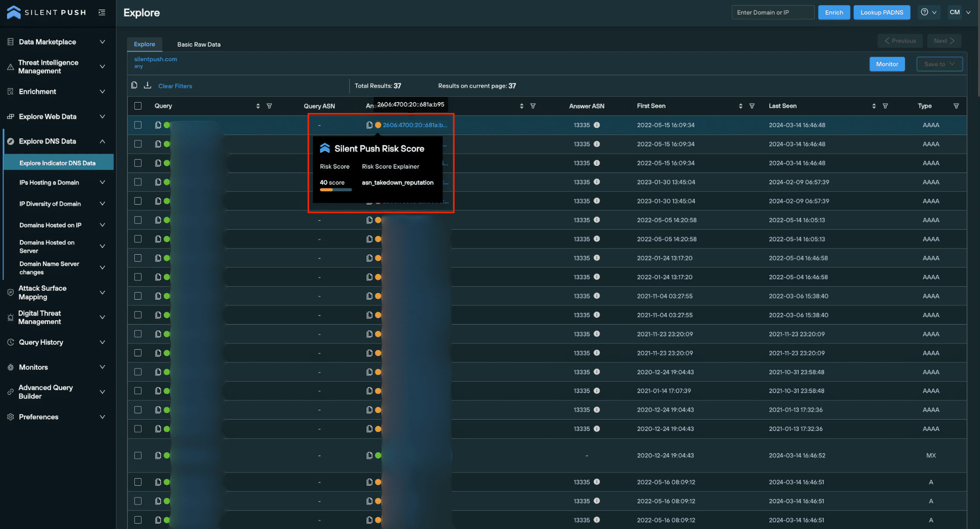Sort by the Answer column arrows

pyautogui.click(x=522, y=106)
